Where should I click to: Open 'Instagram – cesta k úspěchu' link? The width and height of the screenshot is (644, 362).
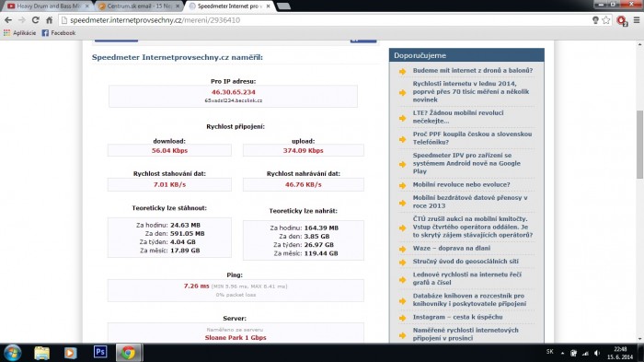pos(457,317)
